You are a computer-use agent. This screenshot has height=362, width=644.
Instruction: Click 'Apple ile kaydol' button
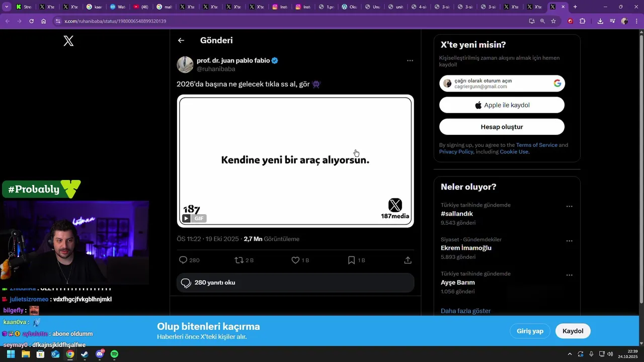click(x=502, y=105)
